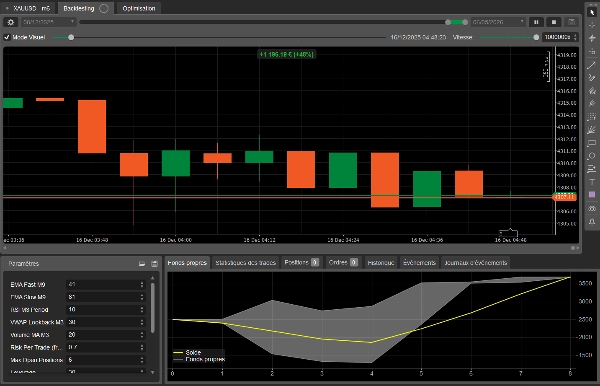The image size is (600, 386).
Task: Open the purple drawing color swatch
Action: coord(592,195)
